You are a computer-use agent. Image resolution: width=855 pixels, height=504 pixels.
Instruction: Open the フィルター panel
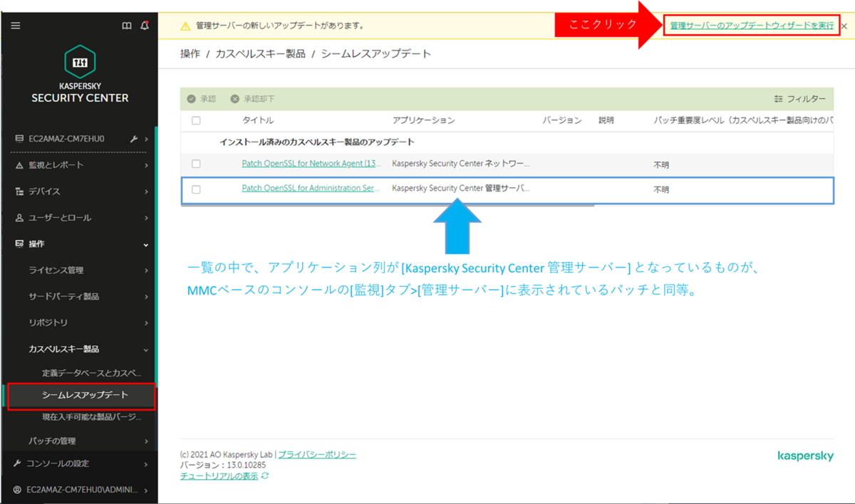pyautogui.click(x=799, y=99)
